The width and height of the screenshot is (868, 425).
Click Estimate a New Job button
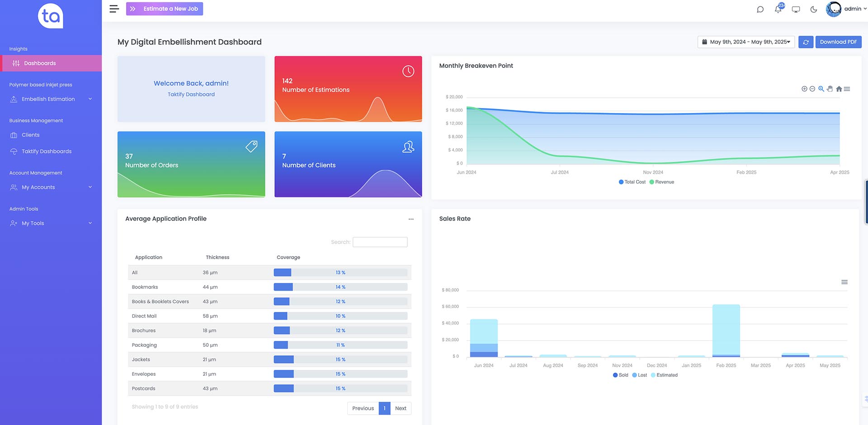pyautogui.click(x=165, y=9)
